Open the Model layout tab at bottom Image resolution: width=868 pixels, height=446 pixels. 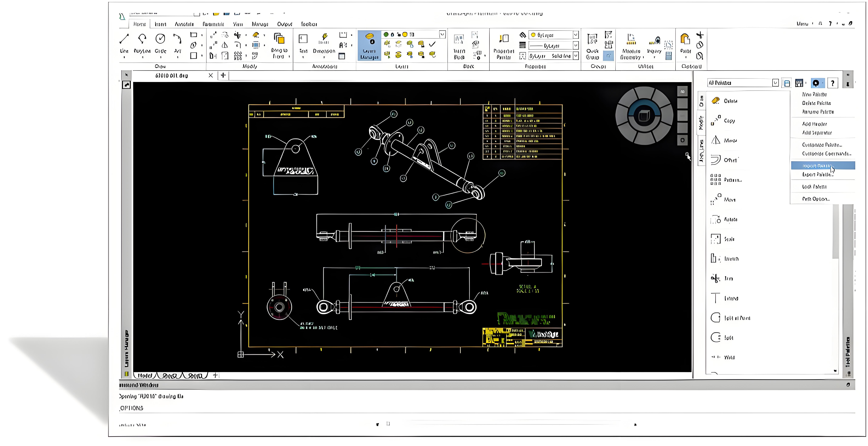point(145,376)
